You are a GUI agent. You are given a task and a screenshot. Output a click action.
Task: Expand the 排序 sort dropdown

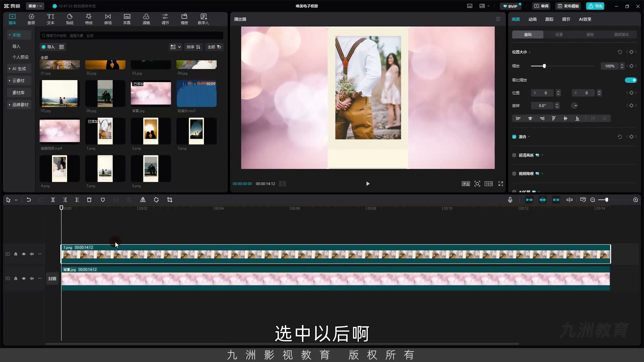(194, 47)
